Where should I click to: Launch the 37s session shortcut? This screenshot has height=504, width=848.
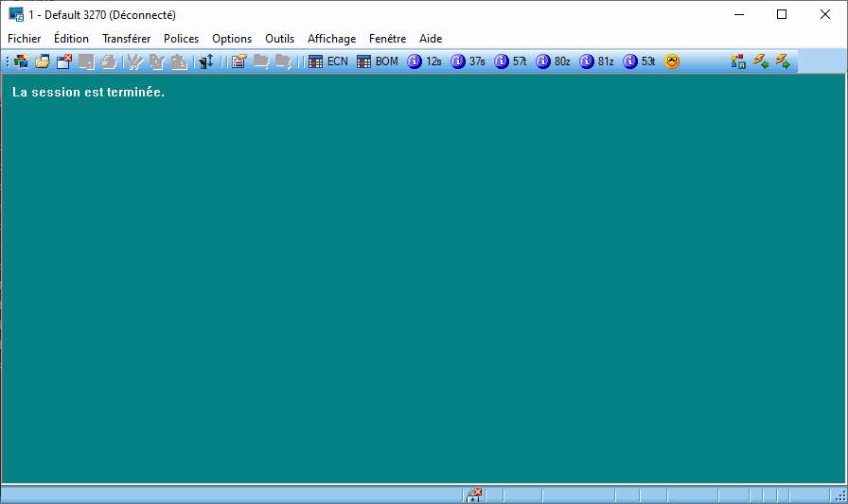tap(468, 61)
